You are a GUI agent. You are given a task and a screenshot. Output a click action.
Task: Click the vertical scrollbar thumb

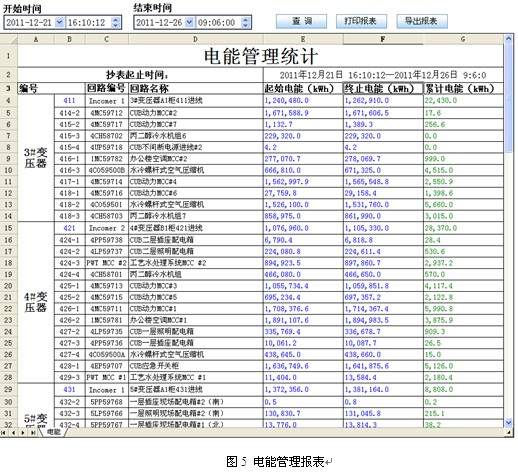[509, 98]
